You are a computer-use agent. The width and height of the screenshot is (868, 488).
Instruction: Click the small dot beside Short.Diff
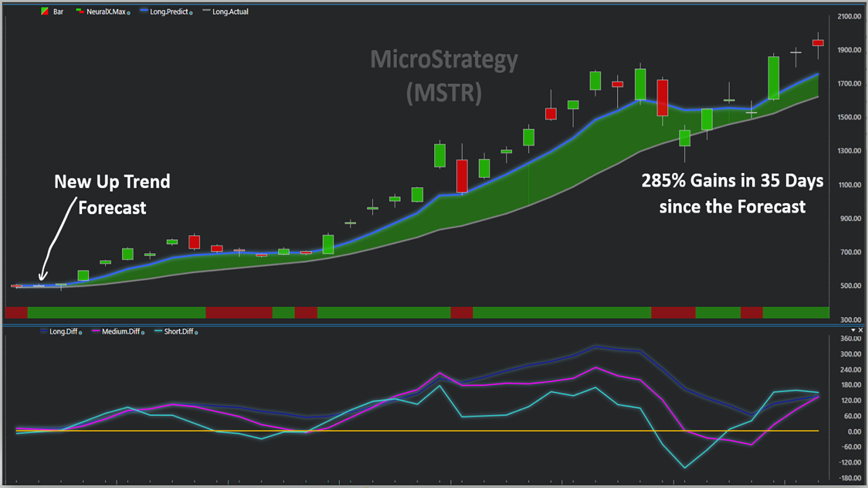[196, 333]
